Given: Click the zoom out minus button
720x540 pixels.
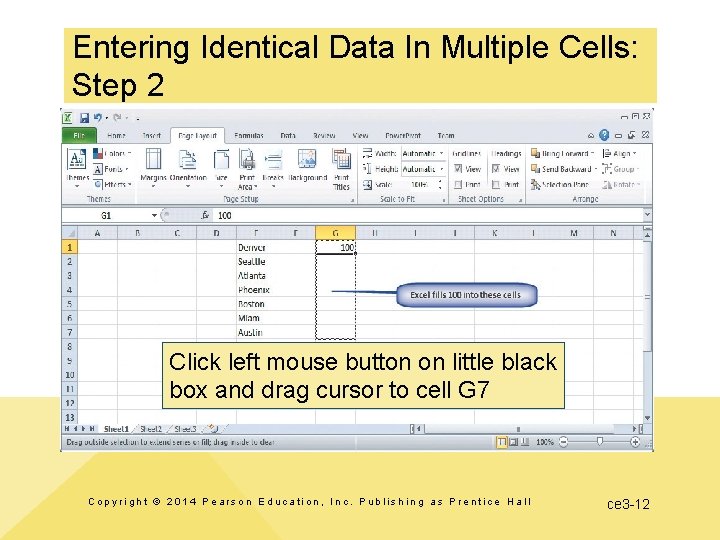Looking at the screenshot, I should coord(563,442).
